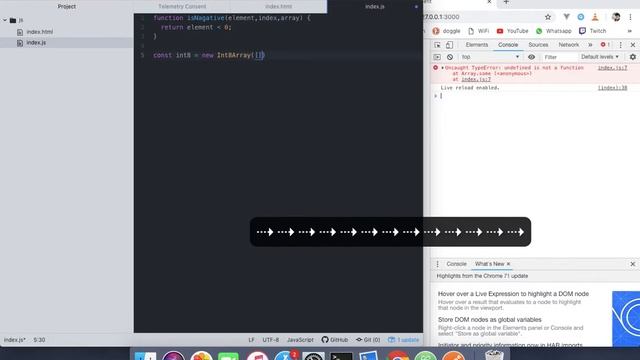This screenshot has height=360, width=640.
Task: Change the JavaScript grammar selector
Action: (300, 340)
